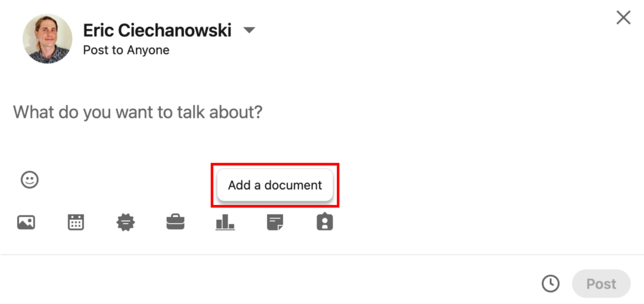Viewport: 644px width, 304px height.
Task: Click blank composer space right of the placeholder
Action: (x=448, y=112)
